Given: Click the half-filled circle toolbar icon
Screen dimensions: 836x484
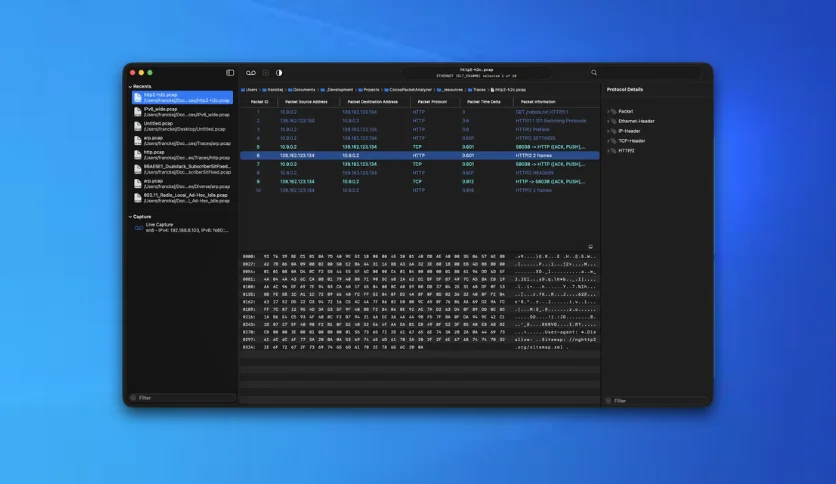Looking at the screenshot, I should [279, 72].
